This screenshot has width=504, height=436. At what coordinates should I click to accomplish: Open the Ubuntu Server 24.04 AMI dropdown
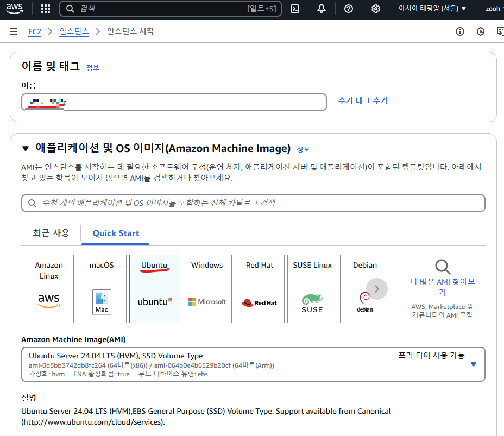pos(253,364)
